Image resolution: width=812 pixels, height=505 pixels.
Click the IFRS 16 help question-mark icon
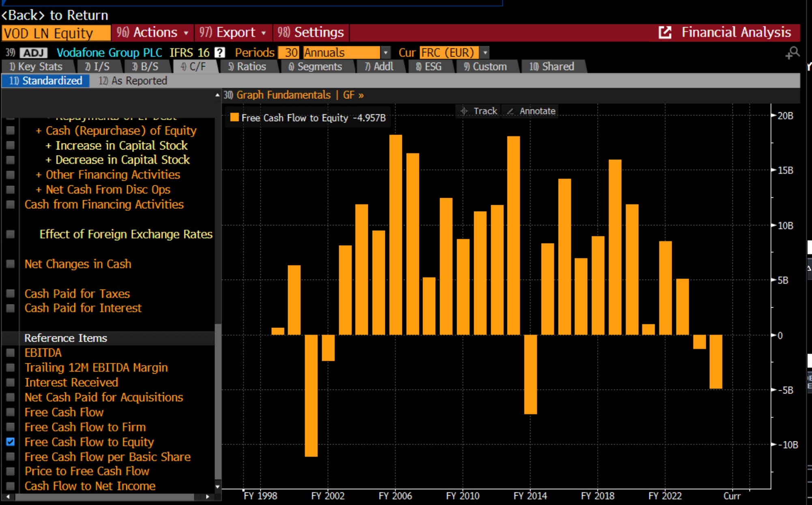click(x=219, y=52)
